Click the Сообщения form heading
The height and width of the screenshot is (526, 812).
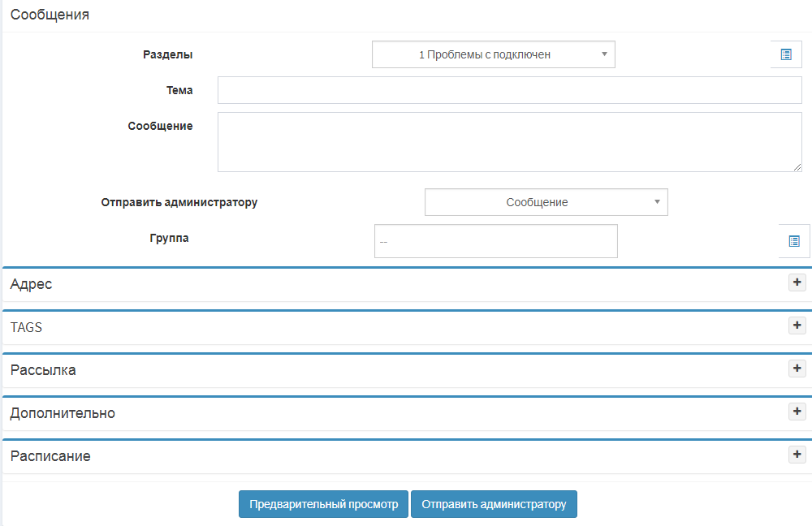coord(50,15)
